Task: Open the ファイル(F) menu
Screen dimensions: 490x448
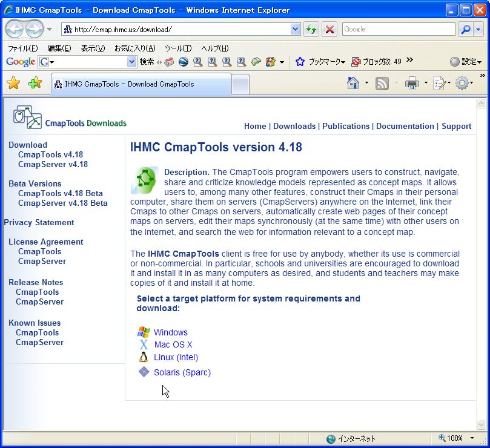Action: (23, 48)
